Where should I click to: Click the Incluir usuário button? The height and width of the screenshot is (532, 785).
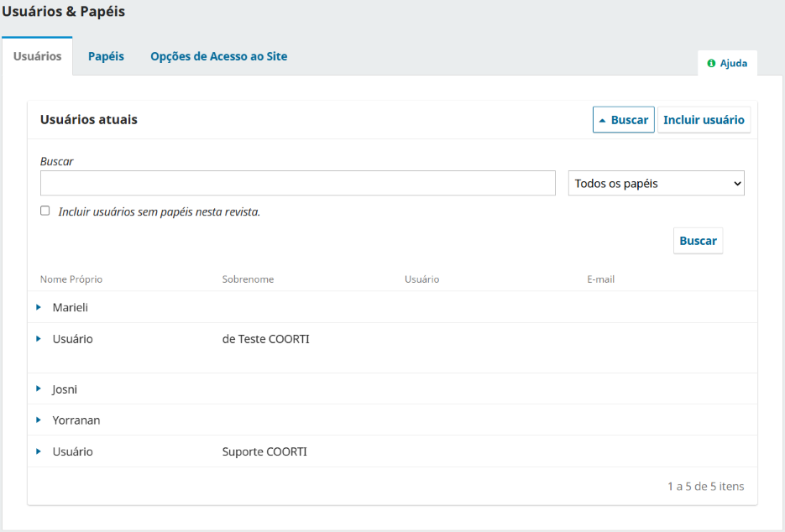(703, 120)
